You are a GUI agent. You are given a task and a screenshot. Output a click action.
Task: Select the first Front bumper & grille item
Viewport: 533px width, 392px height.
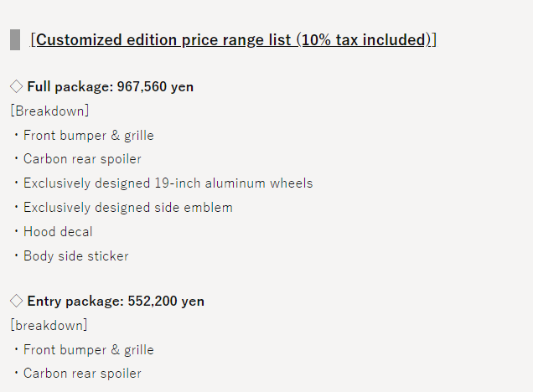pyautogui.click(x=88, y=136)
